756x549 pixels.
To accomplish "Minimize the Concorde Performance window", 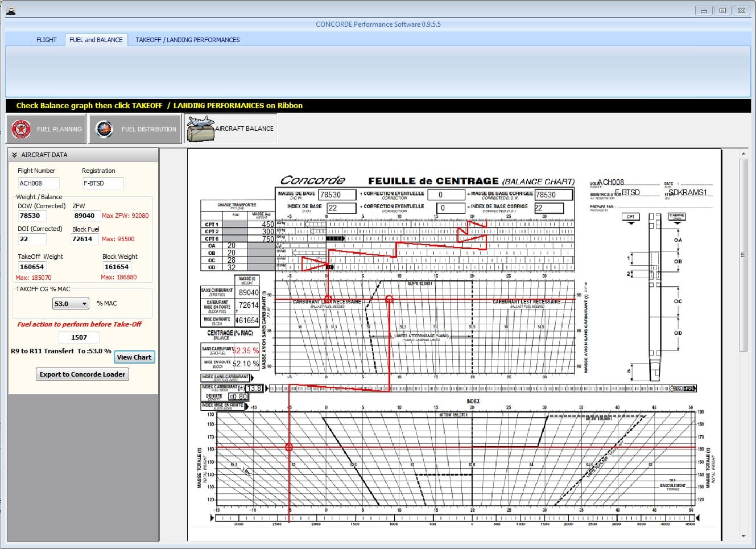I will (x=704, y=10).
